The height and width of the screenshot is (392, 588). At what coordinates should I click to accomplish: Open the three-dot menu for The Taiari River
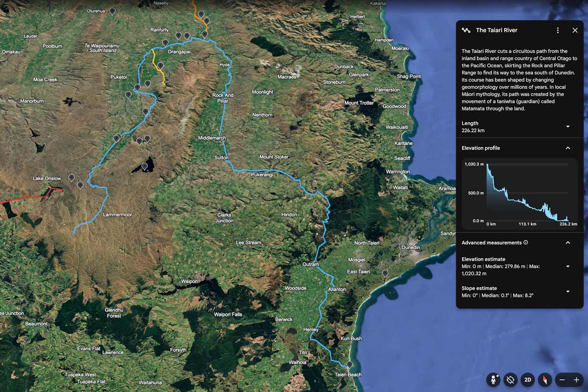coord(558,30)
